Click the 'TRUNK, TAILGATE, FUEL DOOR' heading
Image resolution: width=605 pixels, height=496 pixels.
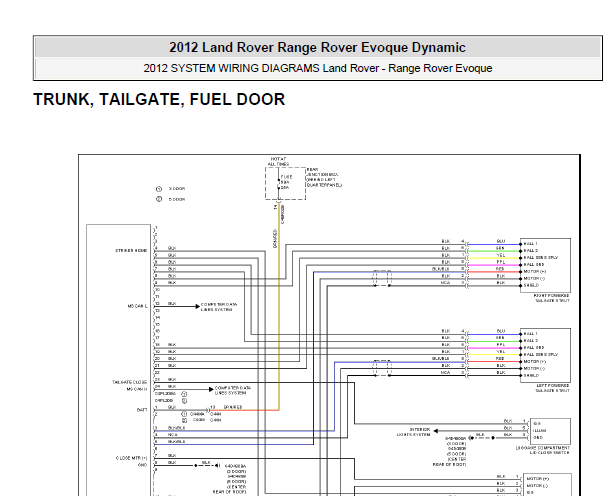click(x=159, y=100)
